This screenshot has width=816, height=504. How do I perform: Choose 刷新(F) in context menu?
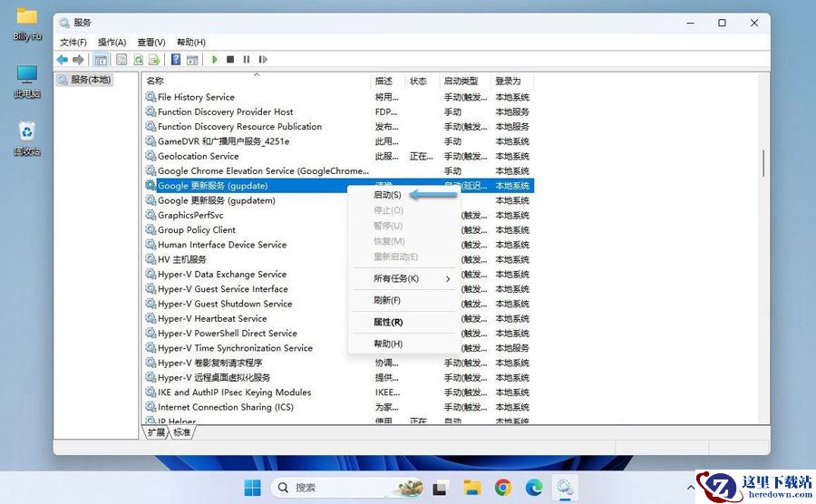386,300
